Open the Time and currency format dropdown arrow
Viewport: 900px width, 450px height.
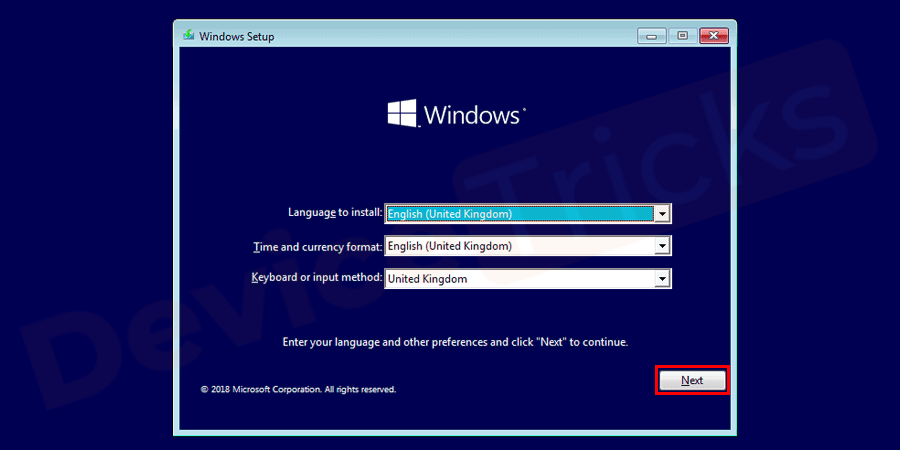pos(662,246)
